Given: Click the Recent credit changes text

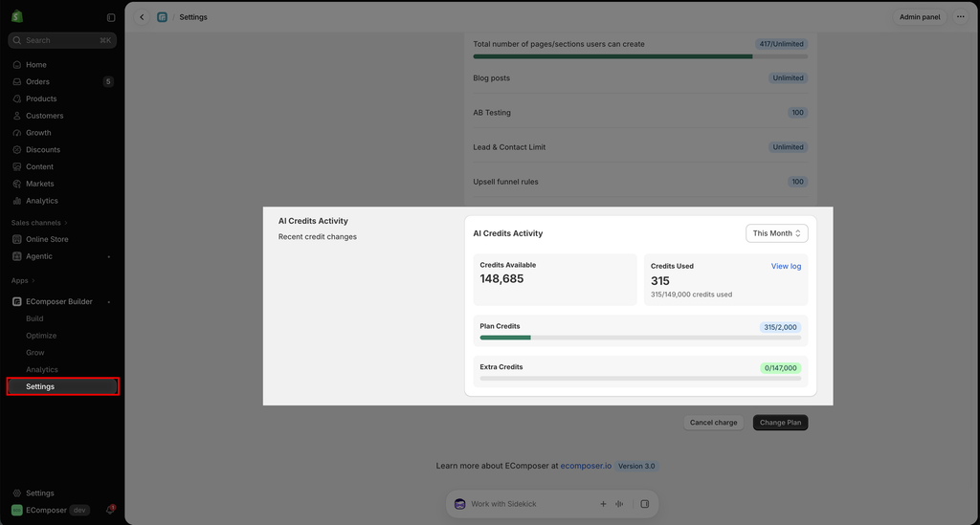Looking at the screenshot, I should [x=318, y=236].
